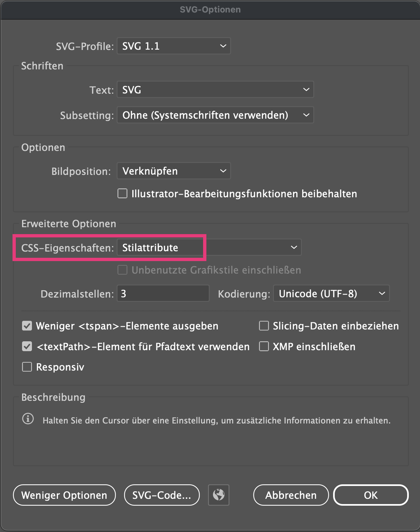420x532 pixels.
Task: Click the Weniger Optionen button
Action: click(x=64, y=495)
